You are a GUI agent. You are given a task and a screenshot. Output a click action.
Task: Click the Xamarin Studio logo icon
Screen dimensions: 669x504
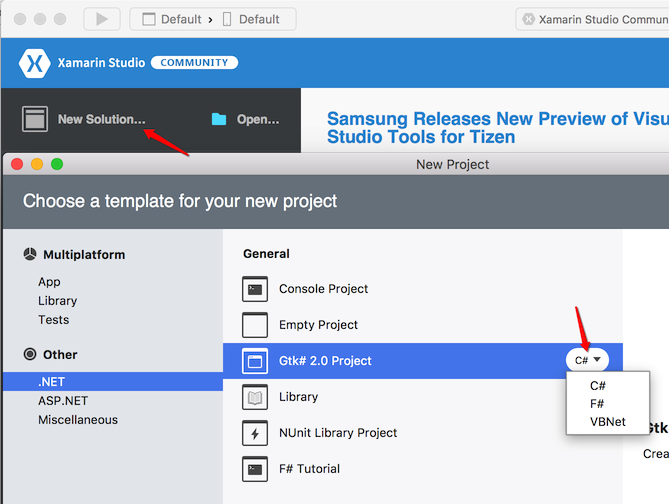(x=34, y=63)
